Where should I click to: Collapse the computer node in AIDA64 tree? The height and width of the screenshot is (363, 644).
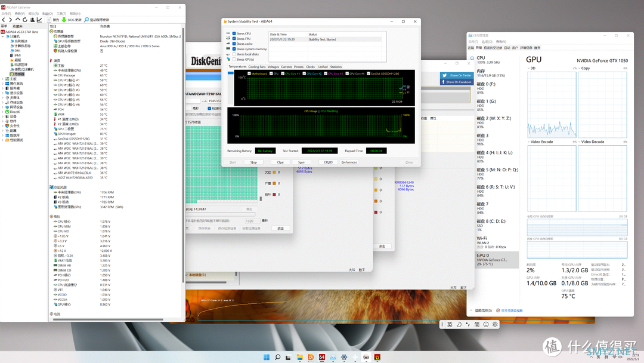point(3,36)
